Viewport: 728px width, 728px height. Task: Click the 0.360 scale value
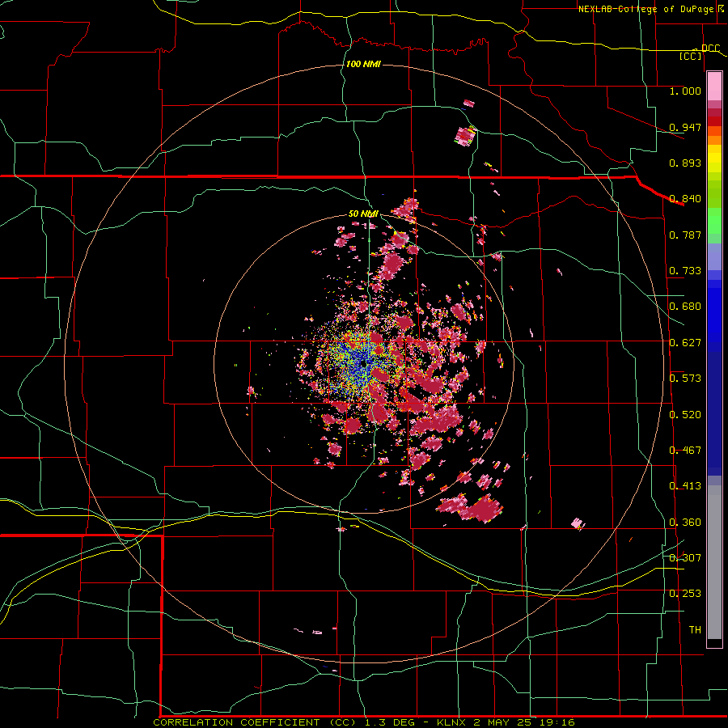tap(685, 523)
